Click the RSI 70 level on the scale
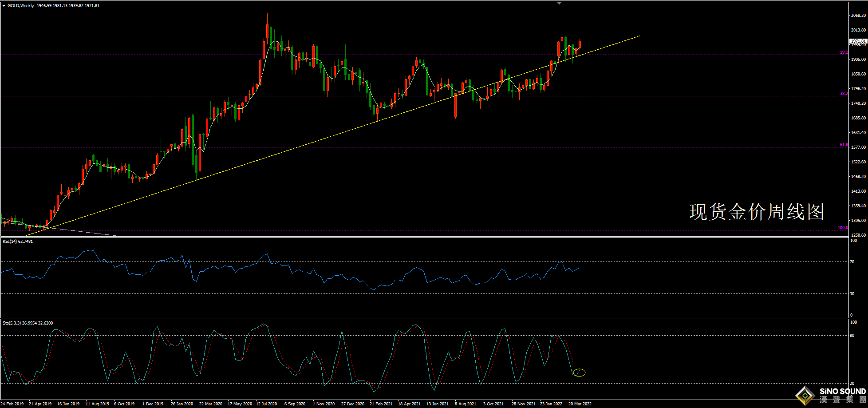868x408 pixels. pos(852,262)
